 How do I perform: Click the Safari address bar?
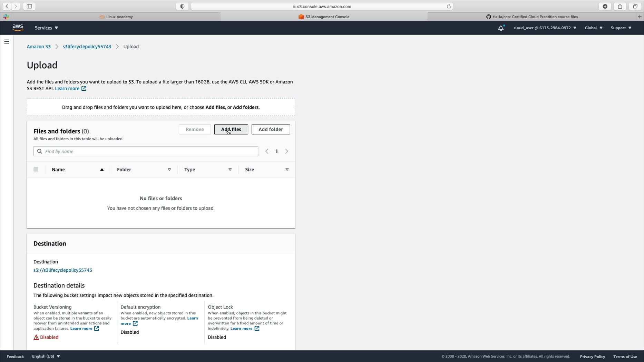pyautogui.click(x=322, y=6)
